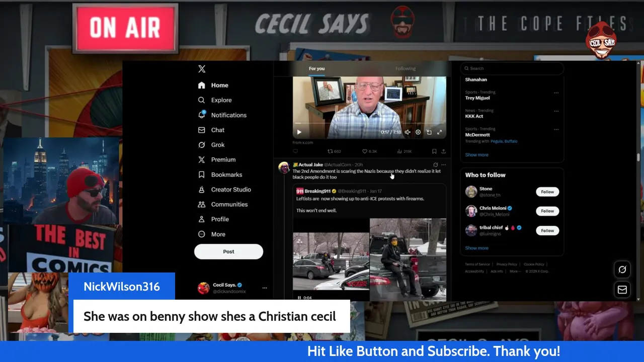Click the Creator Studio icon
644x362 pixels.
202,190
